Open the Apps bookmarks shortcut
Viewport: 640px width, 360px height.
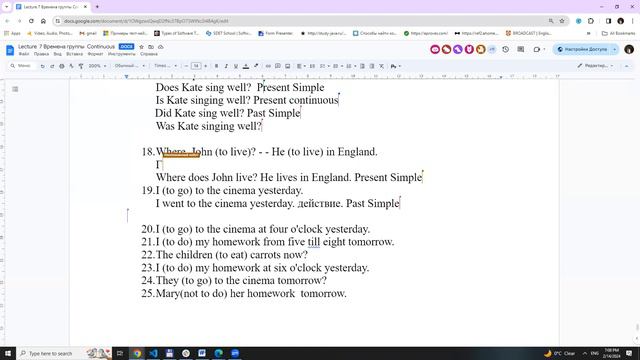point(12,33)
